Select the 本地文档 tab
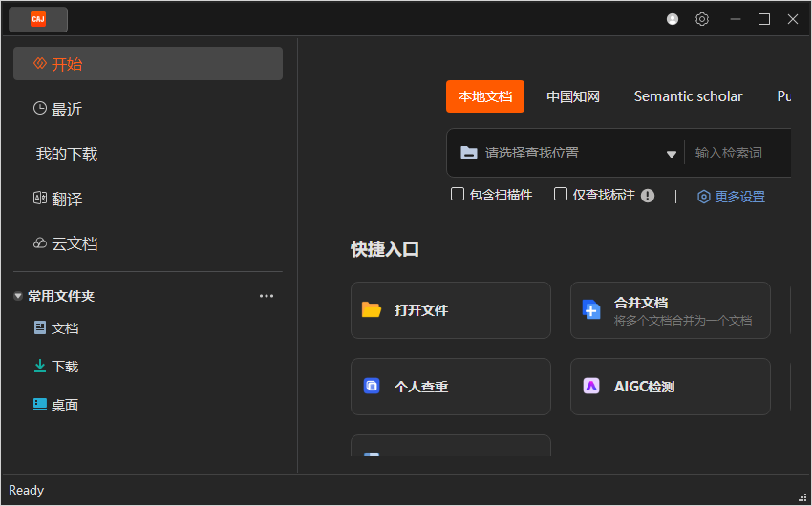Screen dimensions: 812x506 (484, 96)
